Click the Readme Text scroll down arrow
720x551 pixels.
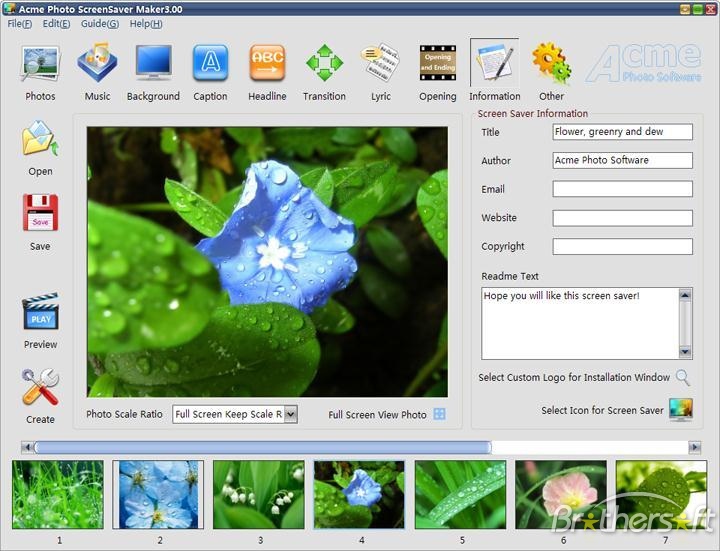685,352
